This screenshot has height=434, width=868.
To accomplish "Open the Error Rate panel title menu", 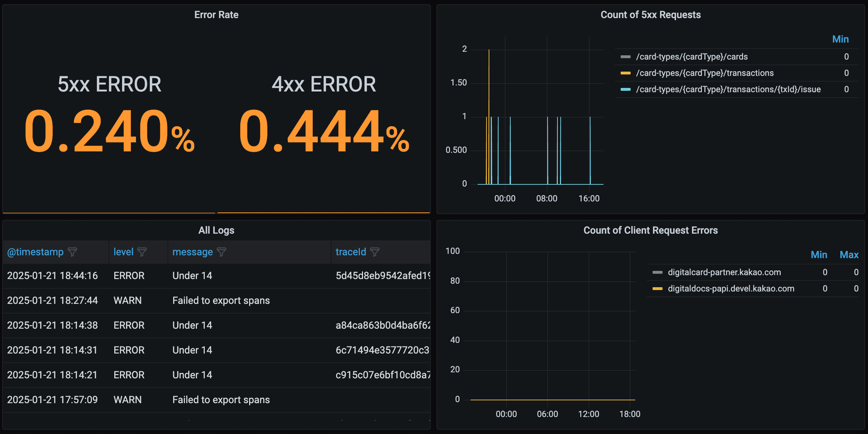I will tap(216, 15).
